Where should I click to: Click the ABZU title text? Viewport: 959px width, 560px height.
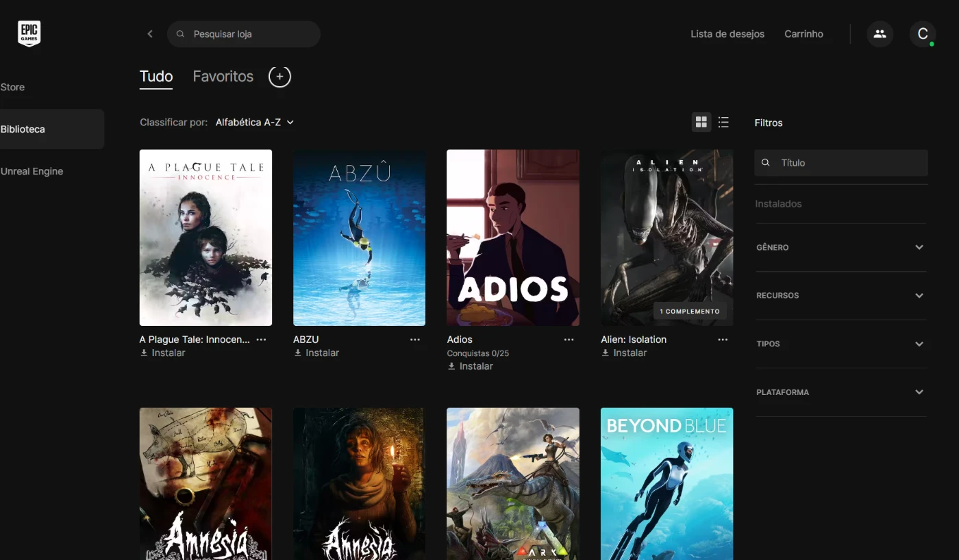tap(306, 340)
